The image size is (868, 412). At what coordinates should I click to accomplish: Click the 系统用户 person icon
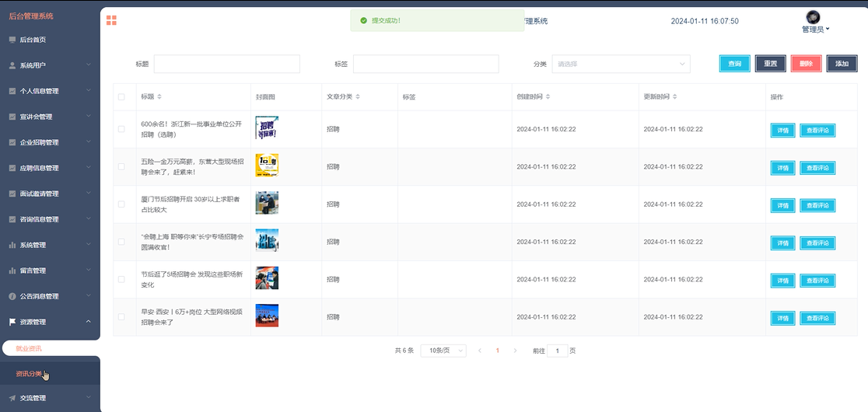(x=12, y=65)
